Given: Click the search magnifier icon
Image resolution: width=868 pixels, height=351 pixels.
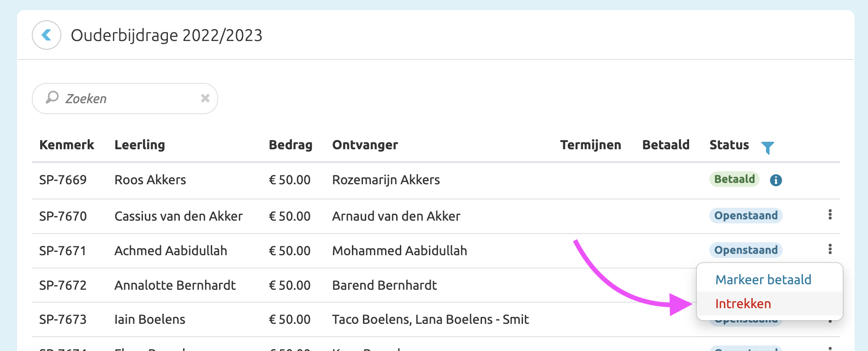Looking at the screenshot, I should pyautogui.click(x=52, y=98).
